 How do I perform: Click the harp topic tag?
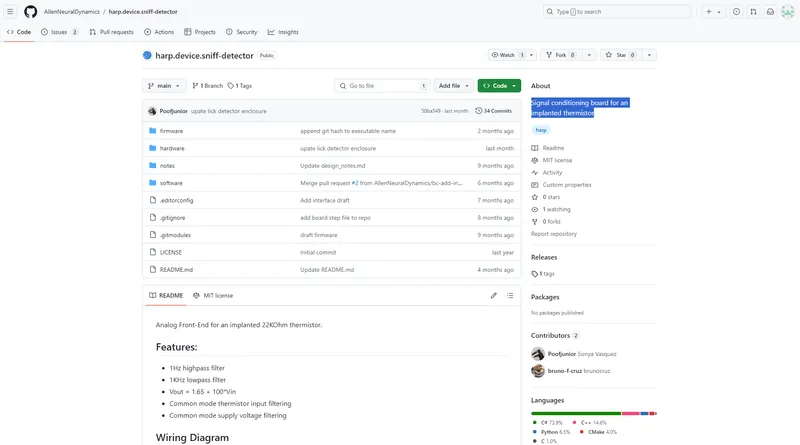click(x=541, y=130)
